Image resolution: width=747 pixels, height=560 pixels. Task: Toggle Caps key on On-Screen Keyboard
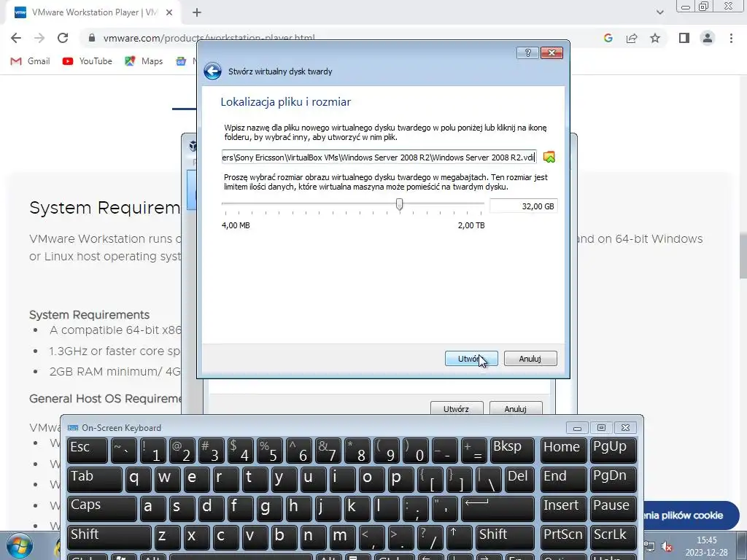[101, 508]
